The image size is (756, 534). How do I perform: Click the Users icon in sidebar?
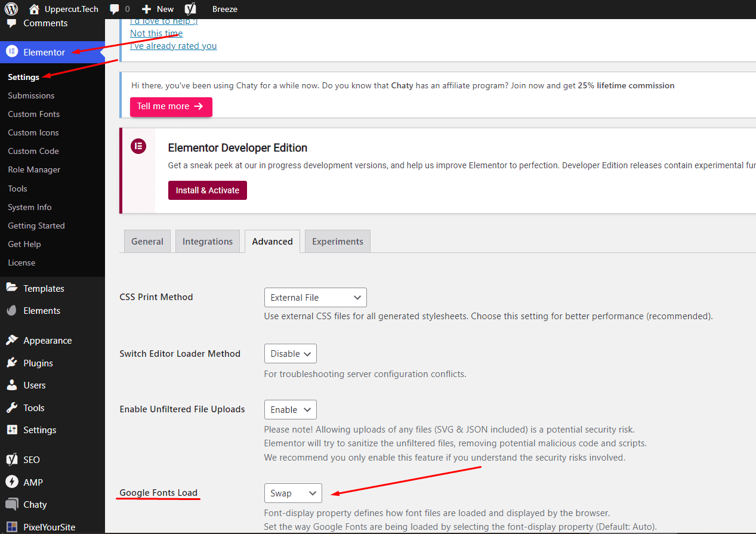point(12,385)
